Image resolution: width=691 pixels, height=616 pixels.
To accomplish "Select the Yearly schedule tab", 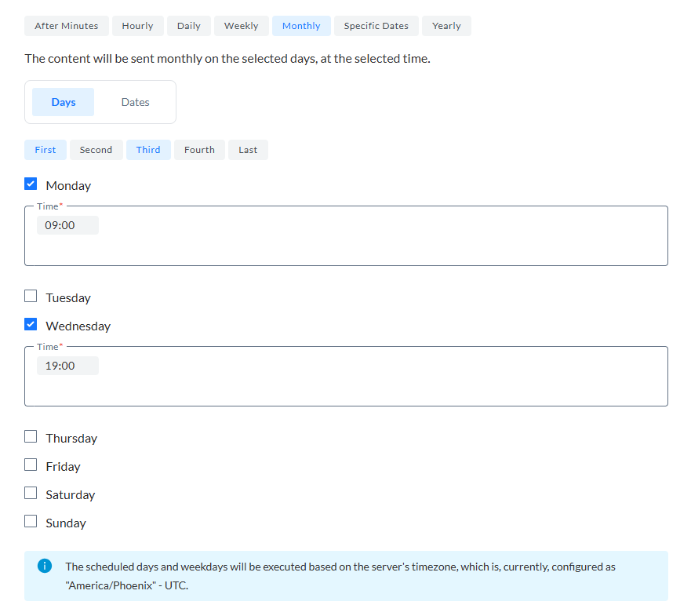I will point(446,26).
